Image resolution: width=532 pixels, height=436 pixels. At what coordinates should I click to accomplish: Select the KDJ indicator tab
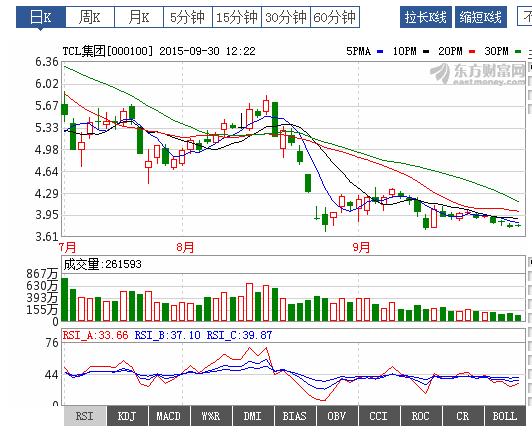coord(127,416)
